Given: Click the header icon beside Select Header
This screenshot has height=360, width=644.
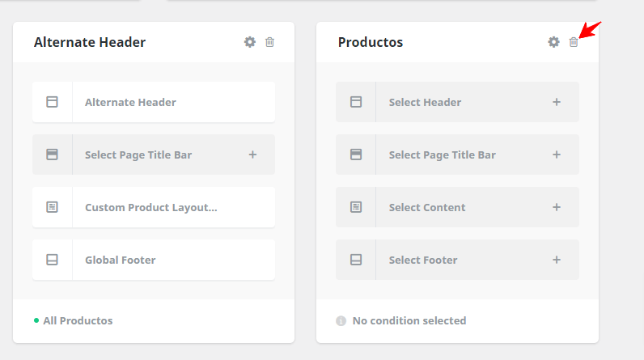Looking at the screenshot, I should tap(356, 102).
